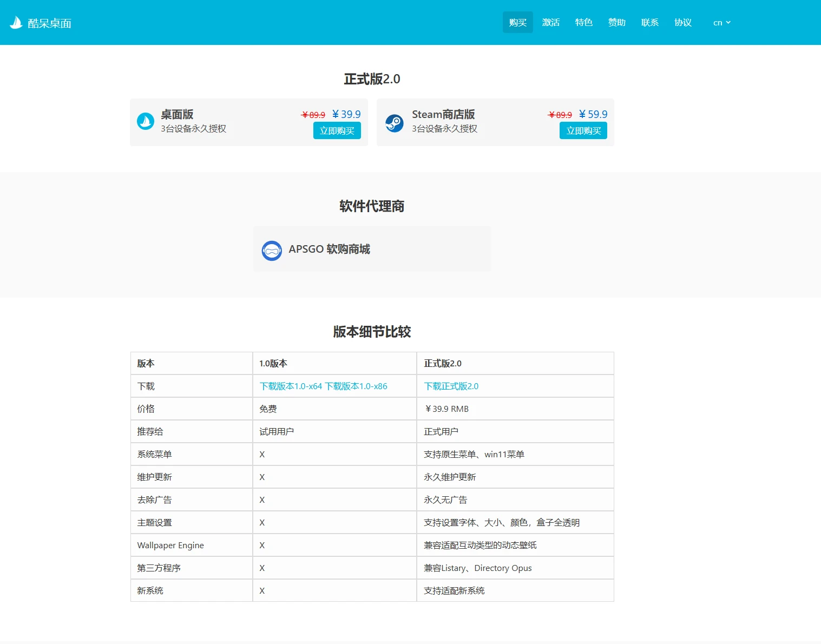This screenshot has height=644, width=821.
Task: Click 立即购买 on the 桌面版 card
Action: (x=337, y=130)
